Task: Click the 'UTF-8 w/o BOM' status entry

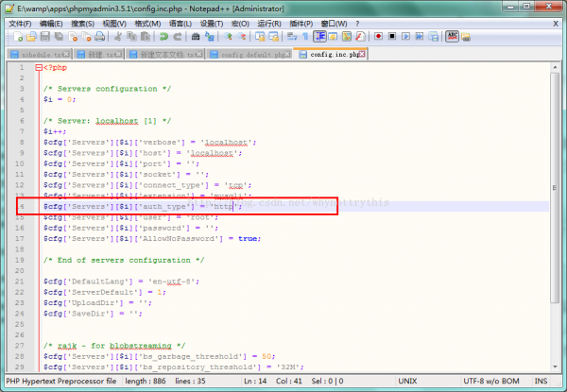Action: pos(491,381)
